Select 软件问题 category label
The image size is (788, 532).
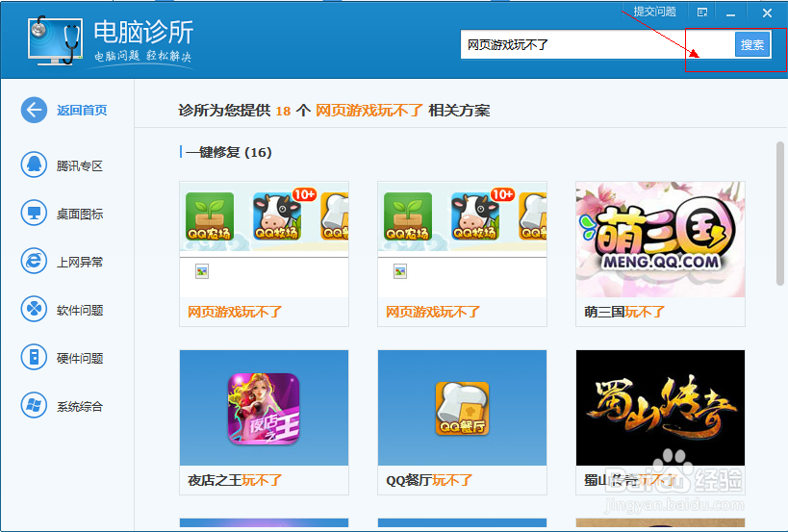point(80,311)
